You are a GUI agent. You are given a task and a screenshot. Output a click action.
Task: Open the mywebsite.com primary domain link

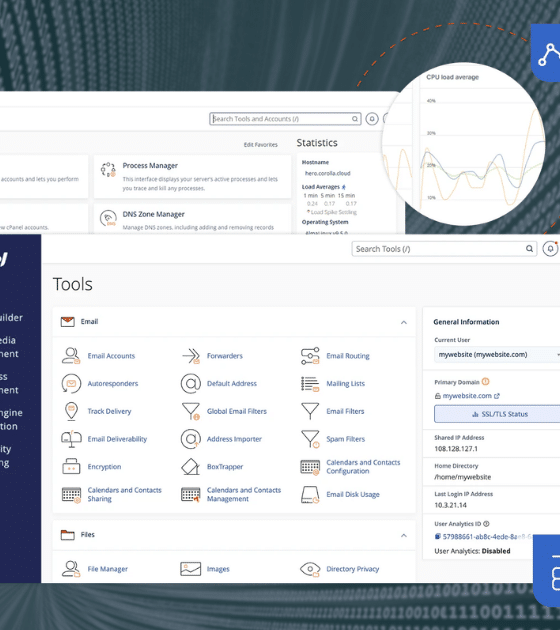[x=467, y=396]
